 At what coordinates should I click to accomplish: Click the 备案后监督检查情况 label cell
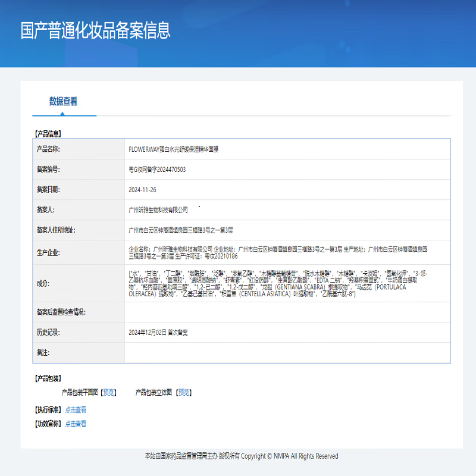coord(79,312)
